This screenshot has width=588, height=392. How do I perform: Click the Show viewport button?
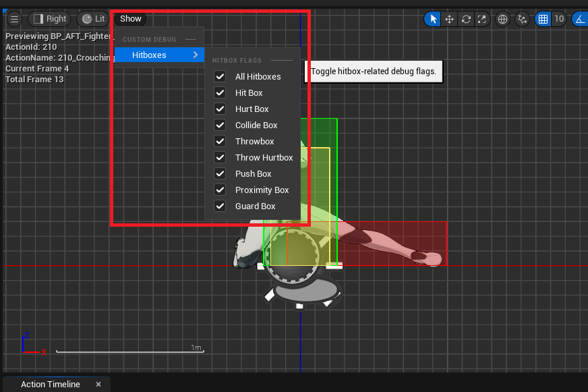click(x=131, y=19)
